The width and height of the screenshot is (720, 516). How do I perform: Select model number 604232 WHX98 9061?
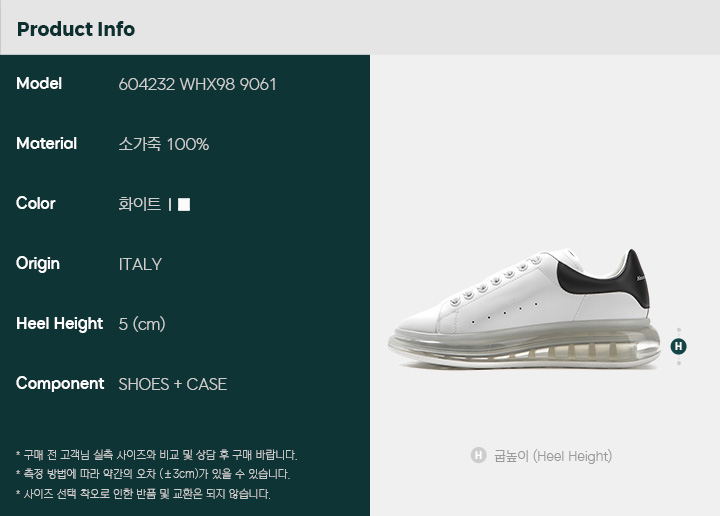[x=197, y=84]
